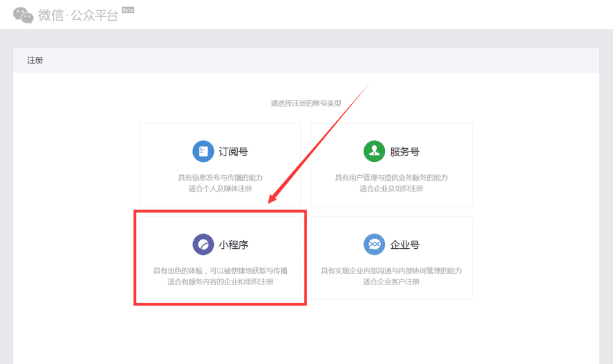Open the 注册 registration tab

pyautogui.click(x=34, y=59)
